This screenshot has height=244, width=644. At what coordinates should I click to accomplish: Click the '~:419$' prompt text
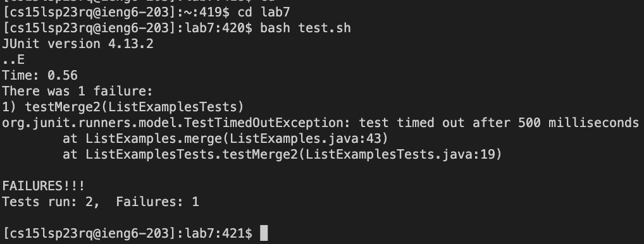(x=207, y=12)
